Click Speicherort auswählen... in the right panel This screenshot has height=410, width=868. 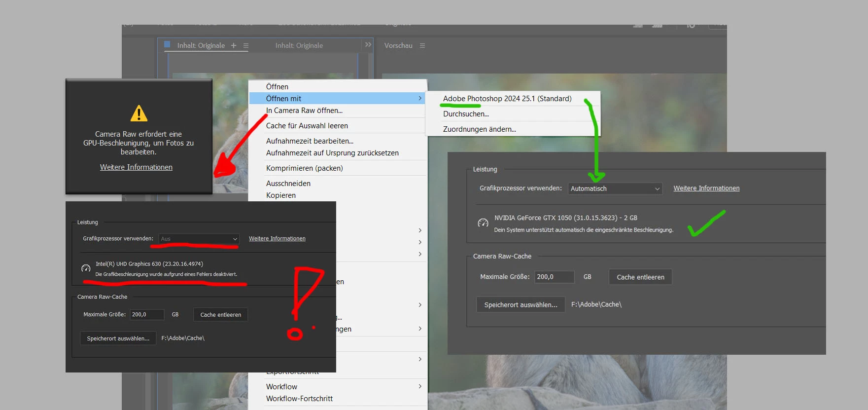(x=521, y=305)
